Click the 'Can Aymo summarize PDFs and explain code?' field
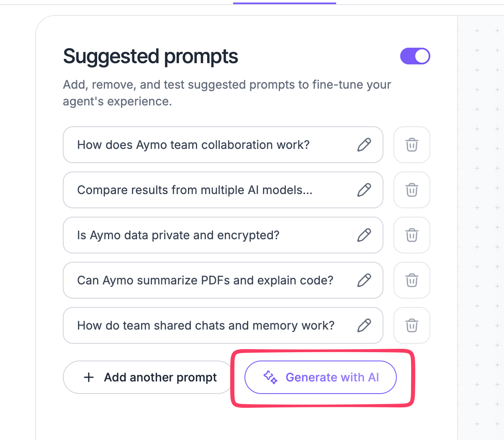The width and height of the screenshot is (504, 440). pyautogui.click(x=223, y=280)
